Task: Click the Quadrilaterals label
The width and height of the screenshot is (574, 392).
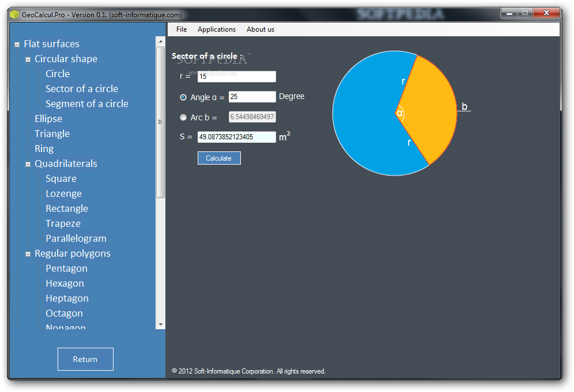Action: pyautogui.click(x=66, y=164)
